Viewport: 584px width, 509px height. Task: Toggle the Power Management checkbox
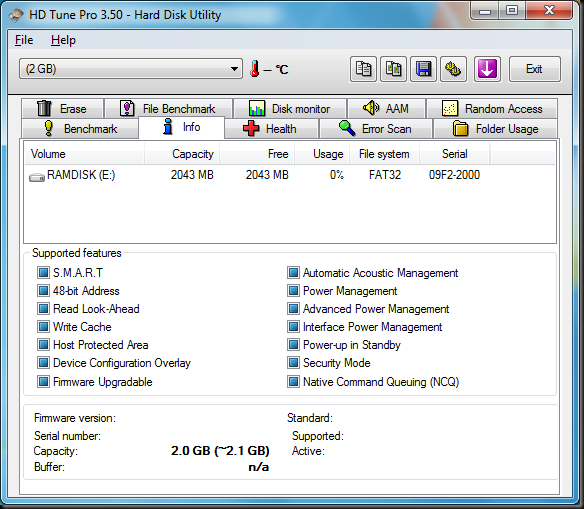click(293, 290)
